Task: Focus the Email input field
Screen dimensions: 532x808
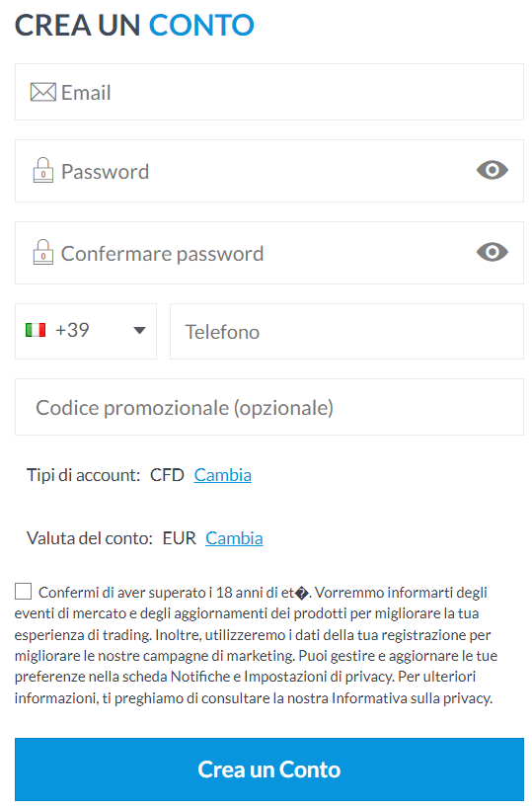Action: pyautogui.click(x=269, y=92)
